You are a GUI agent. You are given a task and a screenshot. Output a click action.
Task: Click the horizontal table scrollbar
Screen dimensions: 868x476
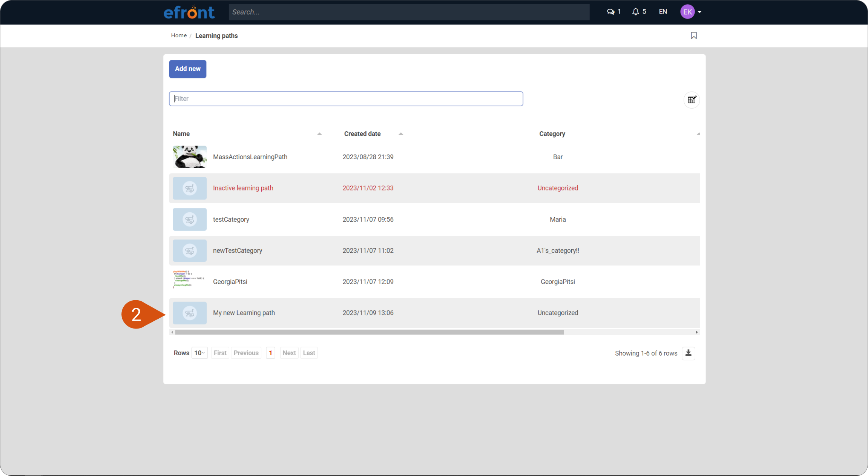(x=370, y=332)
